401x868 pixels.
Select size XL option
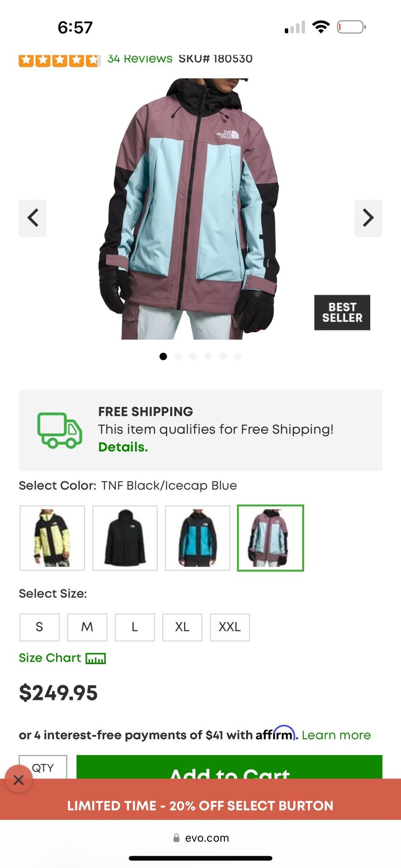[x=182, y=627]
